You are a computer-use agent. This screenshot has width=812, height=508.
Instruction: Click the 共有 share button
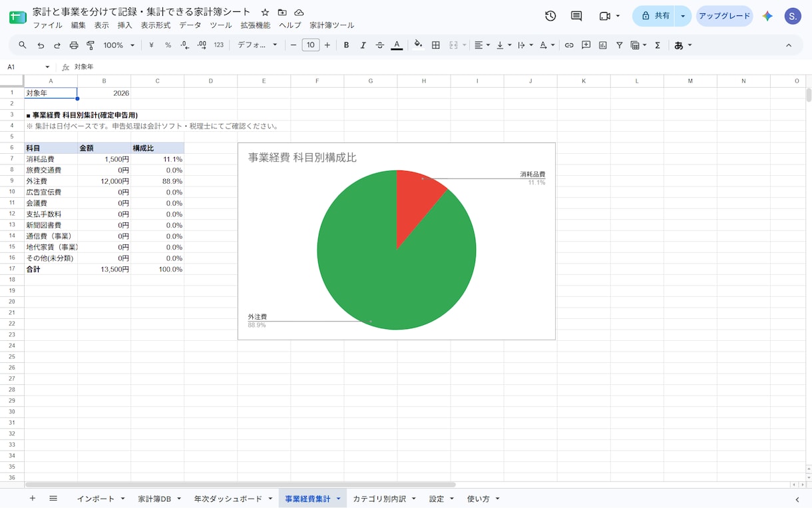coord(655,16)
